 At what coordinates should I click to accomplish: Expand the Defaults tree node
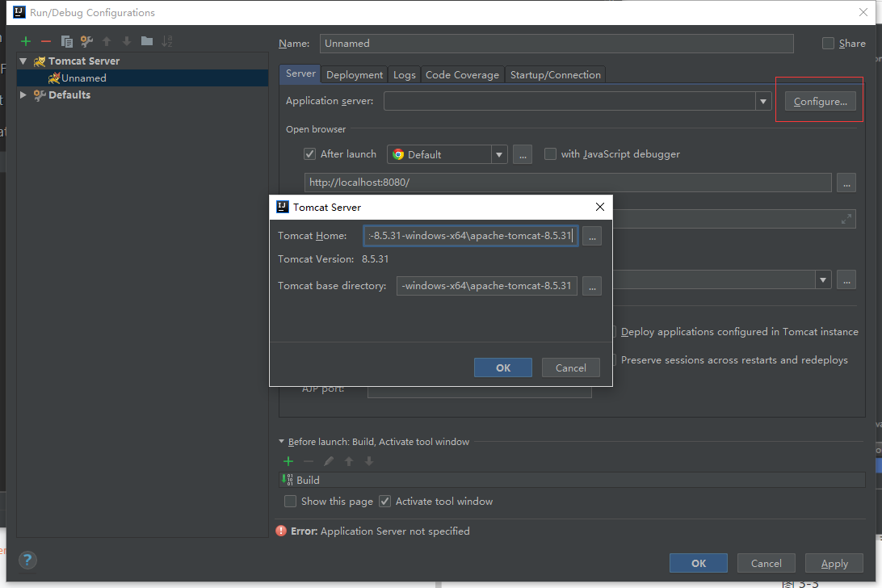[23, 94]
